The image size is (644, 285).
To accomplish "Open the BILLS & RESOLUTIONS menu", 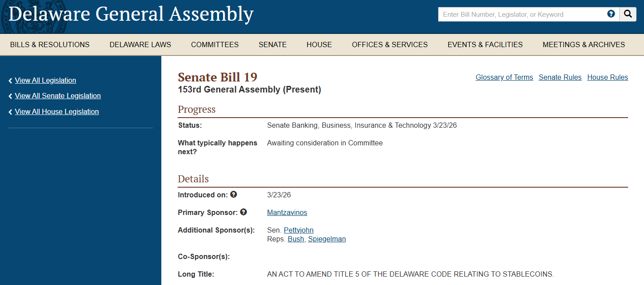I will [50, 44].
